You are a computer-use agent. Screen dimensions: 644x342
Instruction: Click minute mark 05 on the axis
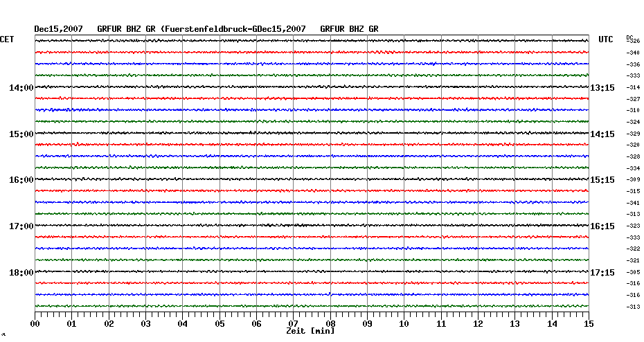220,324
